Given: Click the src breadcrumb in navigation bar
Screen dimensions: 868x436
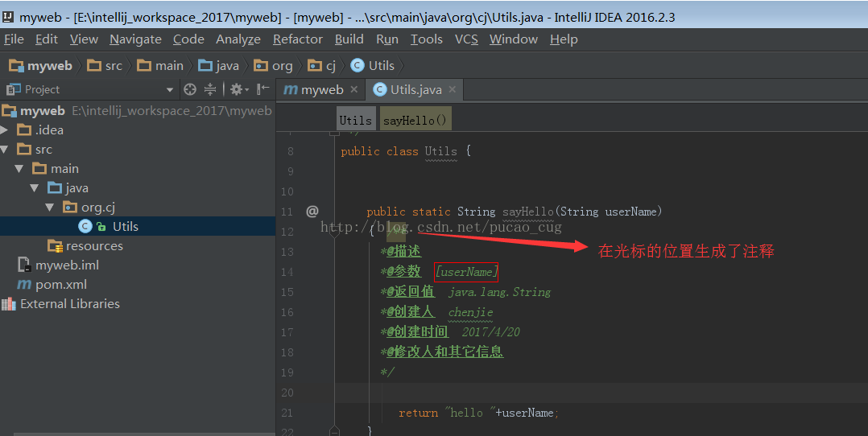Looking at the screenshot, I should click(105, 66).
